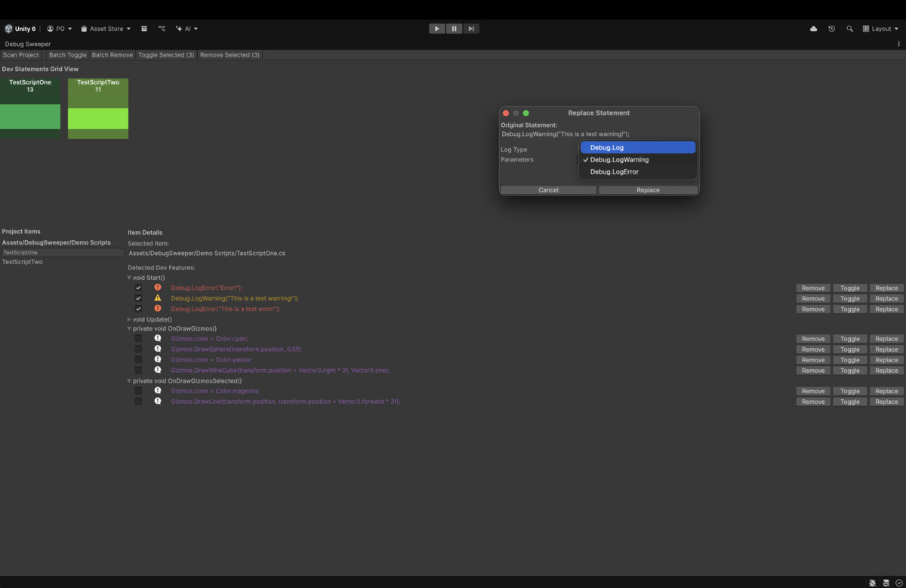
Task: Click error icon for "This is a test error!"
Action: pos(158,309)
